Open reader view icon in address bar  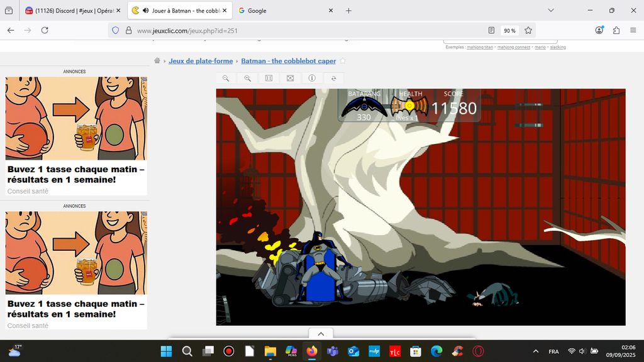pyautogui.click(x=491, y=30)
